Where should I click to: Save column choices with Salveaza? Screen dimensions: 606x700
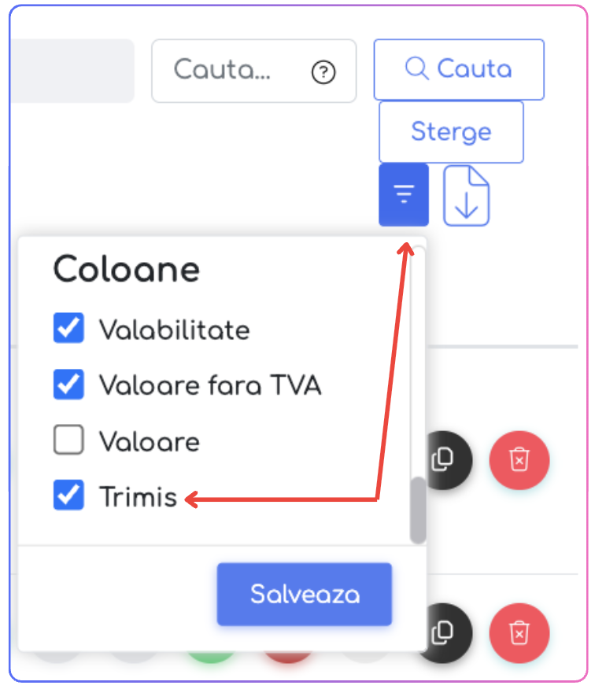304,594
